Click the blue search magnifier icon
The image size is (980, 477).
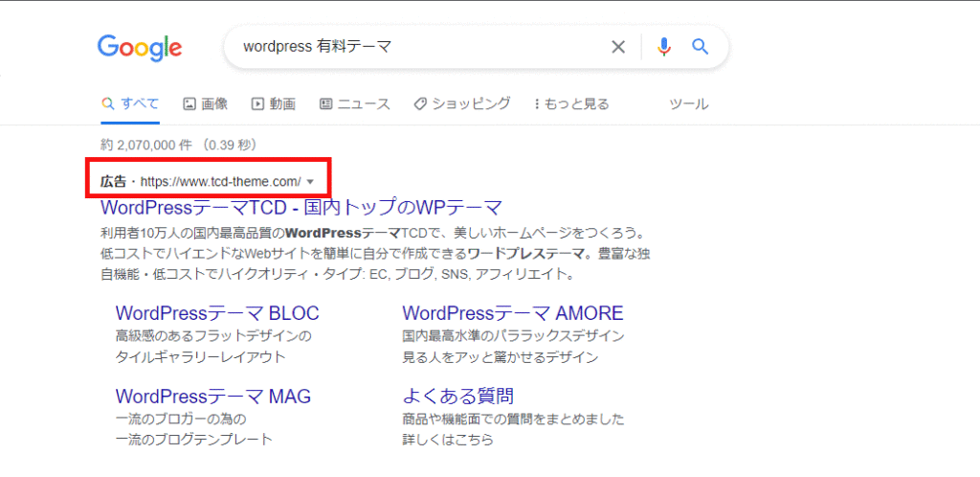click(x=700, y=46)
